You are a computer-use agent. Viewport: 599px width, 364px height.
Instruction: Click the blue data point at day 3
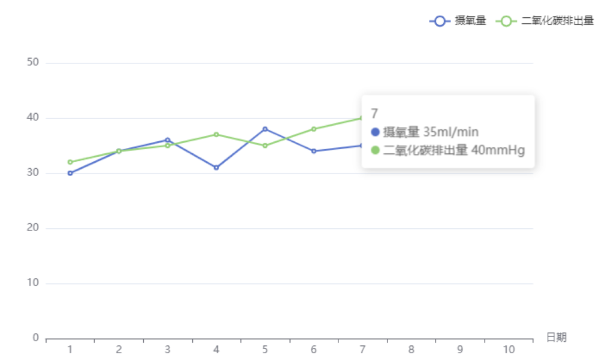coord(168,140)
